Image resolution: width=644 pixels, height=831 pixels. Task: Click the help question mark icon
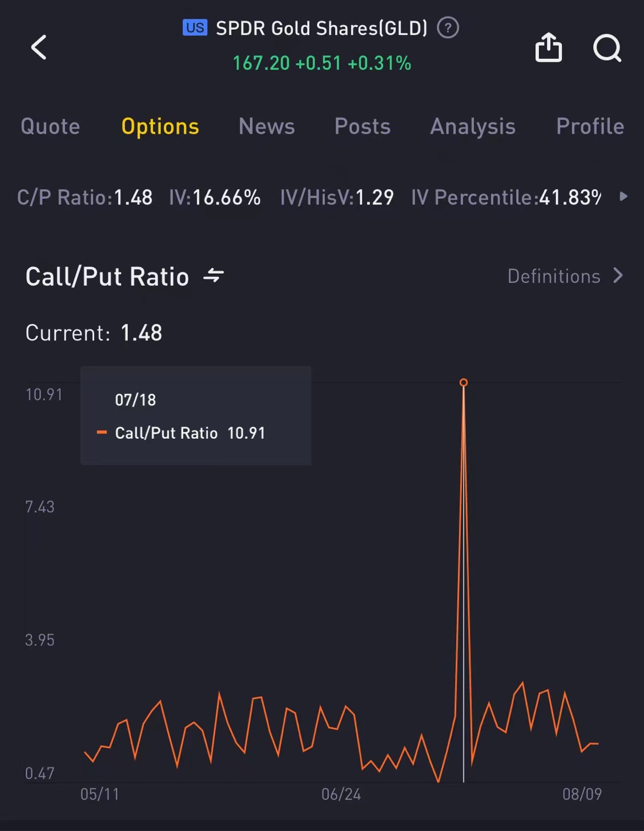[448, 27]
